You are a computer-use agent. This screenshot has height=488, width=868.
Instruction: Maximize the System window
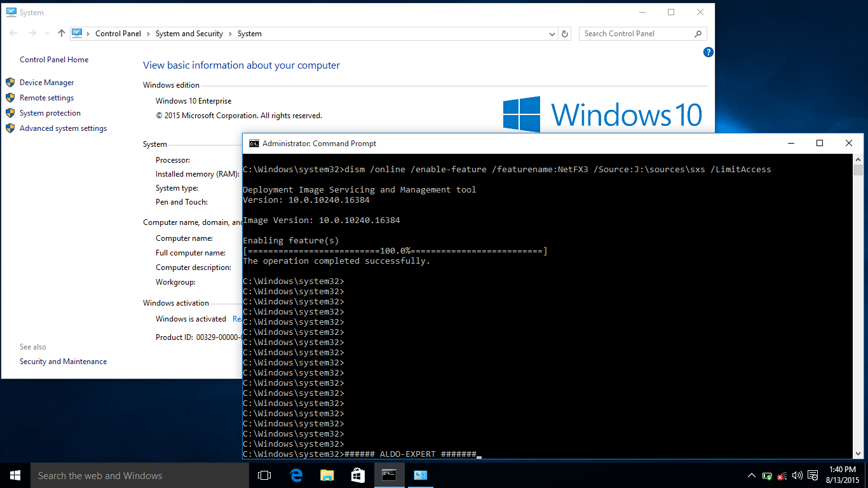tap(671, 12)
